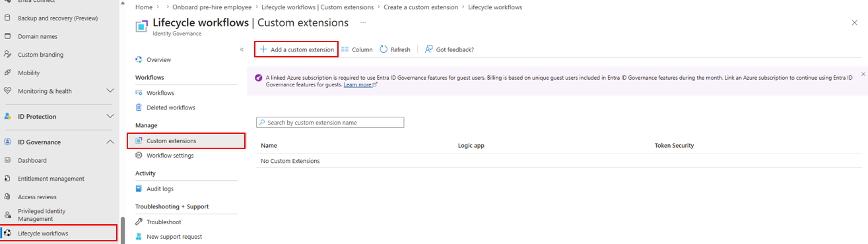Click the feedback person icon

click(429, 49)
